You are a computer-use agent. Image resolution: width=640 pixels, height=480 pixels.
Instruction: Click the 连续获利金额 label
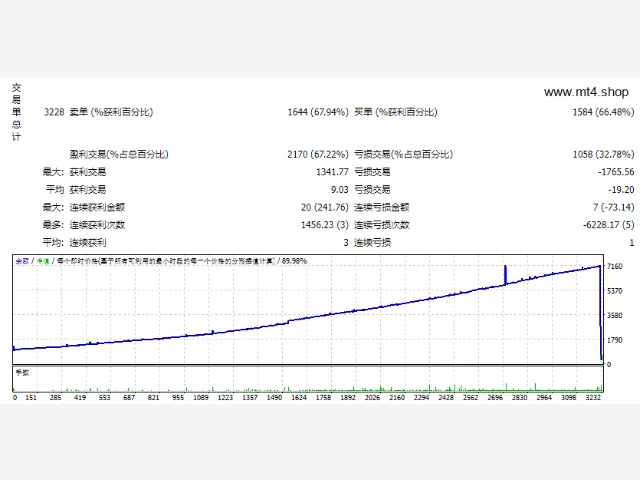coord(97,207)
